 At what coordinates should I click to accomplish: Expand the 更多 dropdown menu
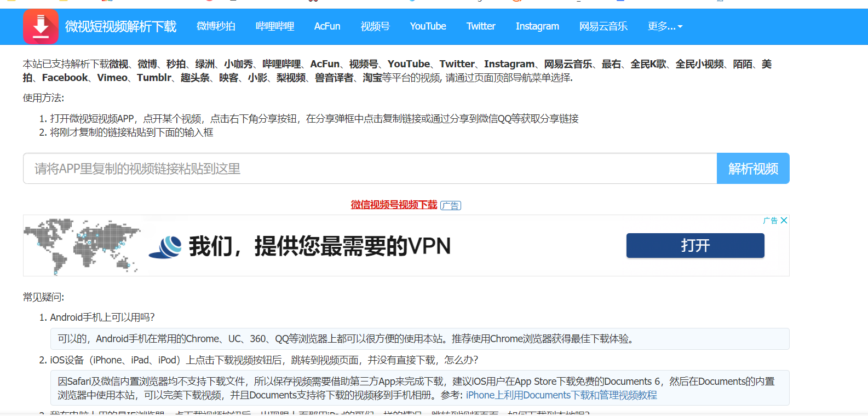click(665, 26)
